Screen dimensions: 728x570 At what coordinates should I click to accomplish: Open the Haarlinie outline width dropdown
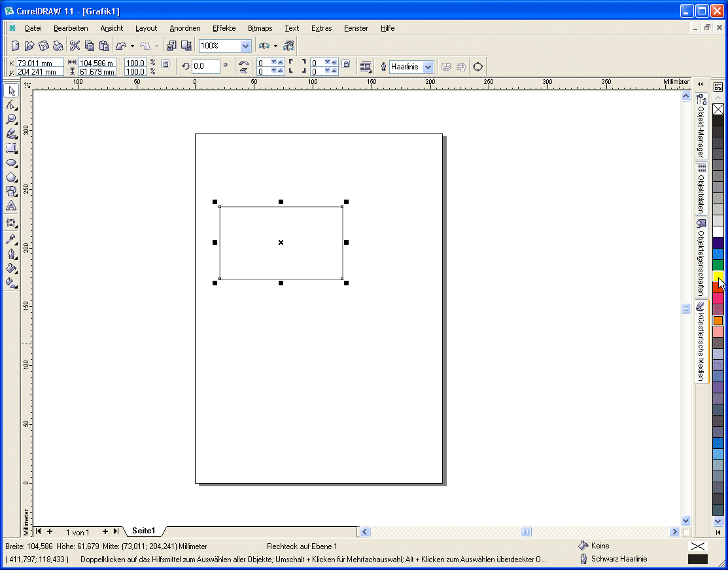(428, 67)
